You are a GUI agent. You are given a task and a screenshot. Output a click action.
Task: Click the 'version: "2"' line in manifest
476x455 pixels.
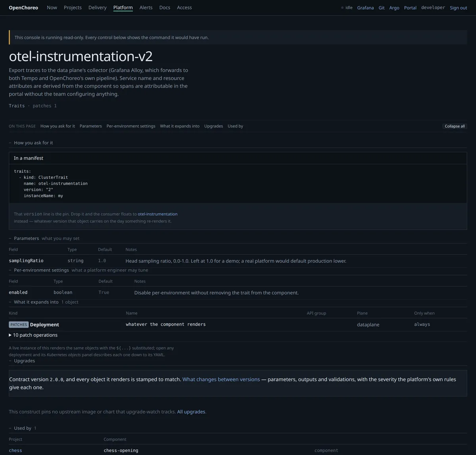38,189
